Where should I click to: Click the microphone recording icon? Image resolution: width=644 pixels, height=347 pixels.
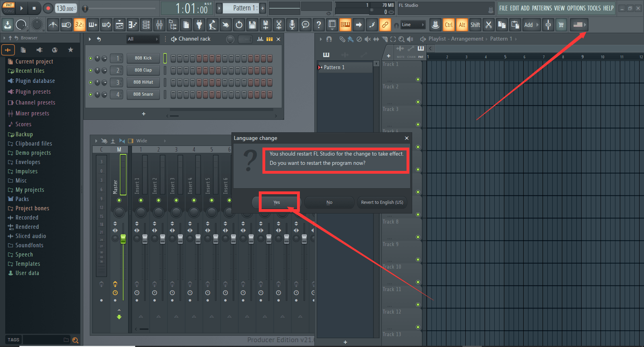click(292, 25)
